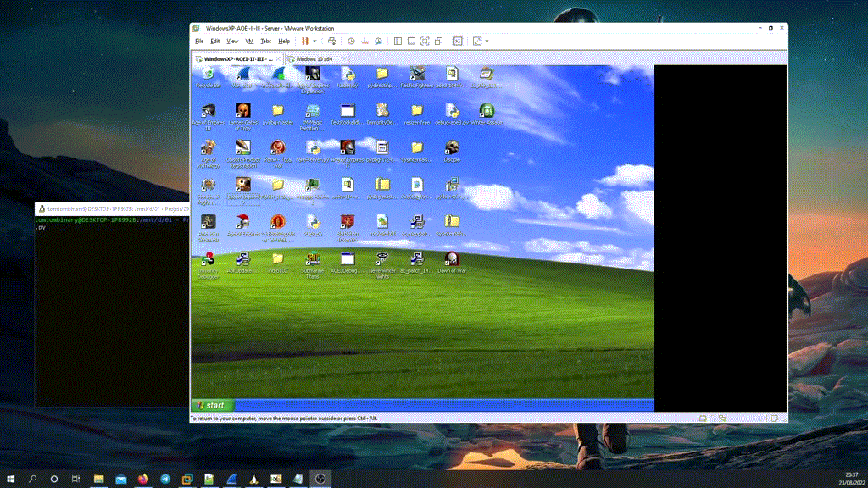Take a snapshot with the clock icon
Screen dimensions: 868x488
coord(351,41)
